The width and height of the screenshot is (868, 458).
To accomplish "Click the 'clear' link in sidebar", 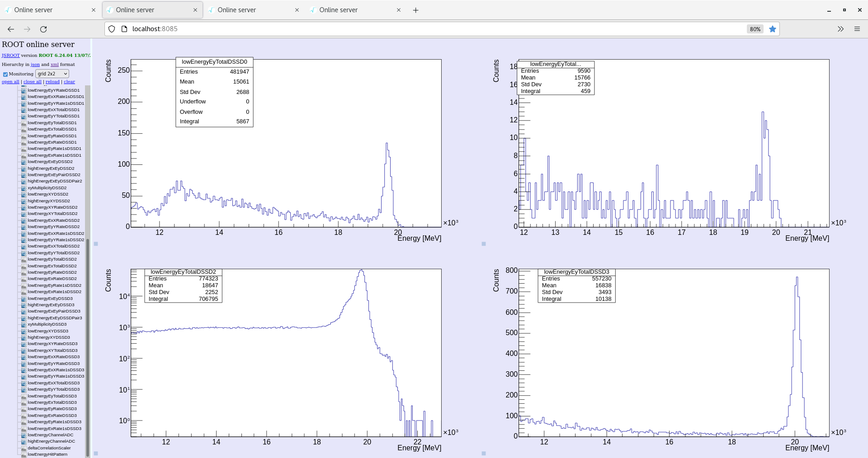I will coord(69,82).
